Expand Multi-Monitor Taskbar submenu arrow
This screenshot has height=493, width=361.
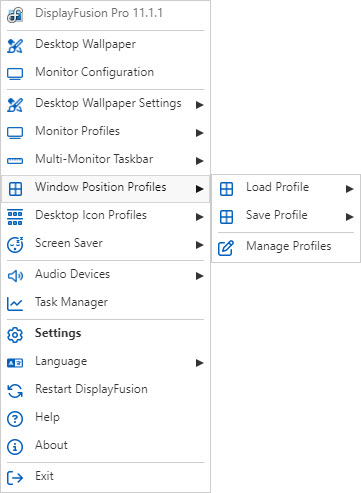[200, 161]
